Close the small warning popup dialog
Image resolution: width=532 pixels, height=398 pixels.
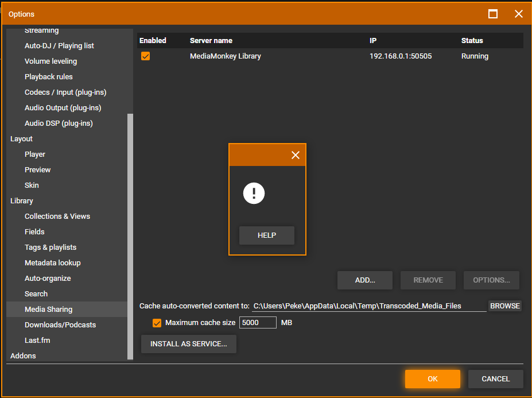coord(296,155)
